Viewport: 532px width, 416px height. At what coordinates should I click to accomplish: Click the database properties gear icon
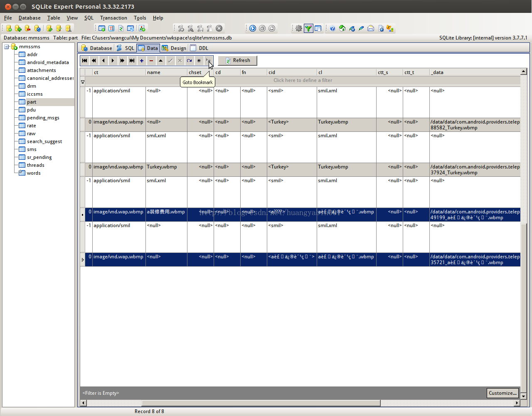pos(37,28)
